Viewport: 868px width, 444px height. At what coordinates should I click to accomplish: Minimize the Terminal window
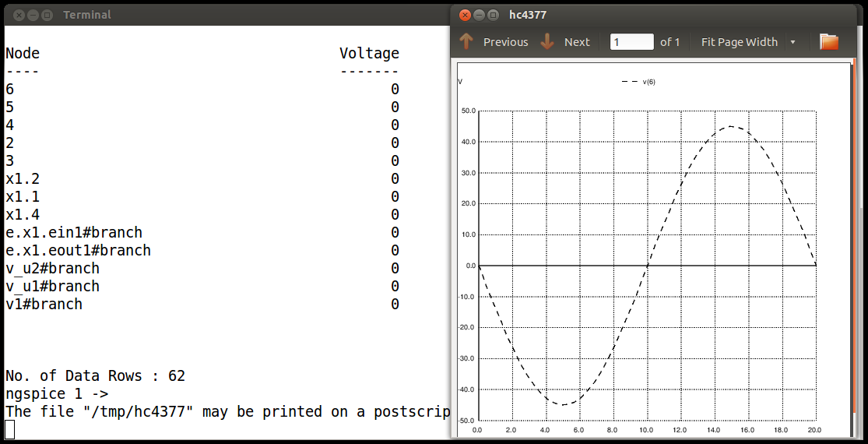(x=33, y=16)
